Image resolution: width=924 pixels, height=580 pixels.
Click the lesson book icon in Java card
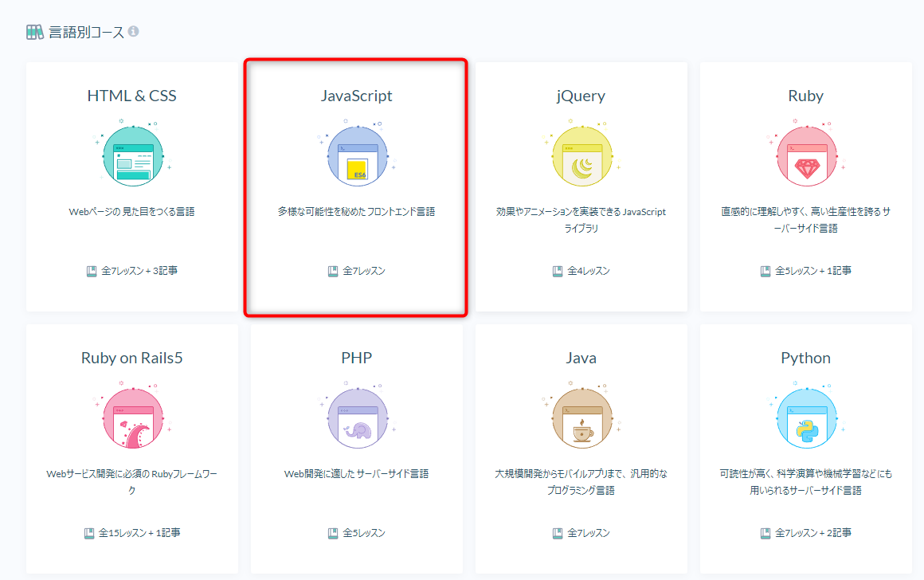tap(558, 534)
